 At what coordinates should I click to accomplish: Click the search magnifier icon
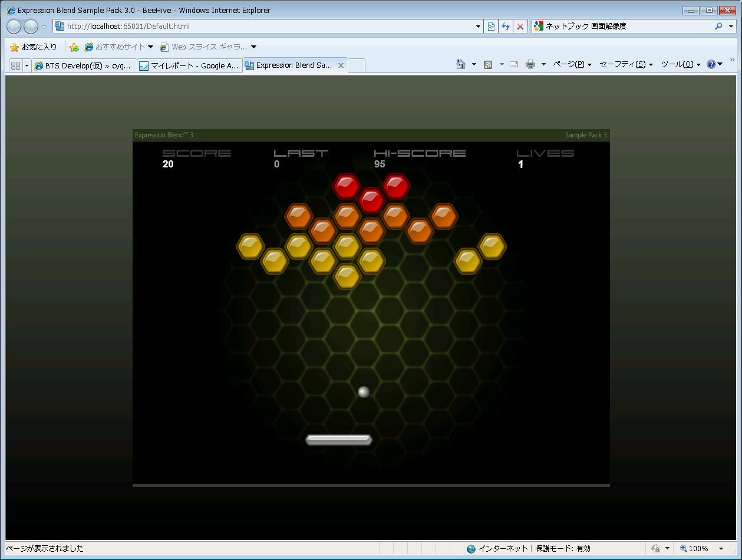(x=718, y=27)
